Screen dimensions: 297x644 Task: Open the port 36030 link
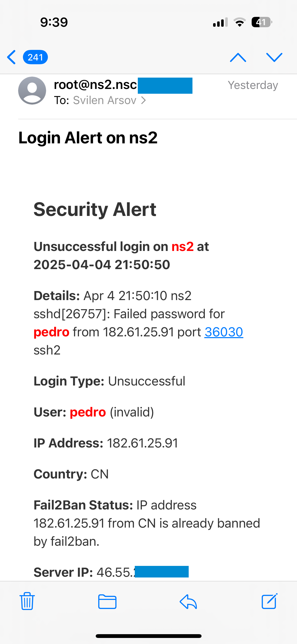pyautogui.click(x=224, y=332)
